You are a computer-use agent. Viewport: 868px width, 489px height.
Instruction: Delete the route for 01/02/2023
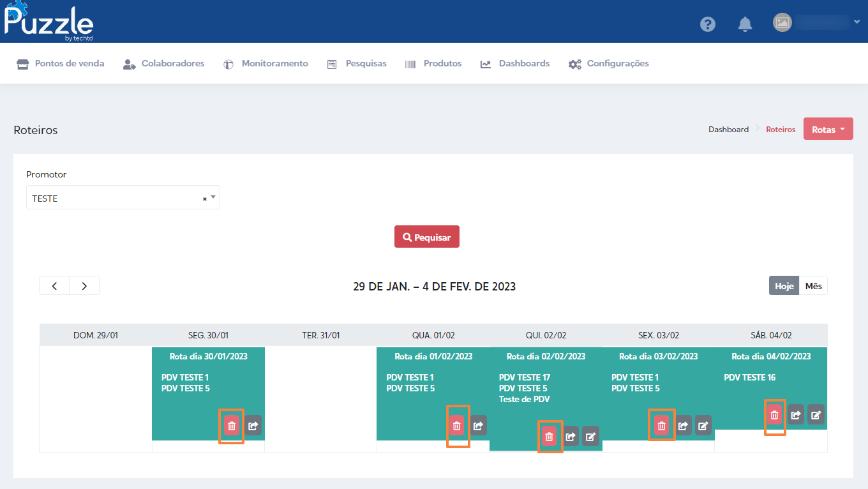click(456, 426)
